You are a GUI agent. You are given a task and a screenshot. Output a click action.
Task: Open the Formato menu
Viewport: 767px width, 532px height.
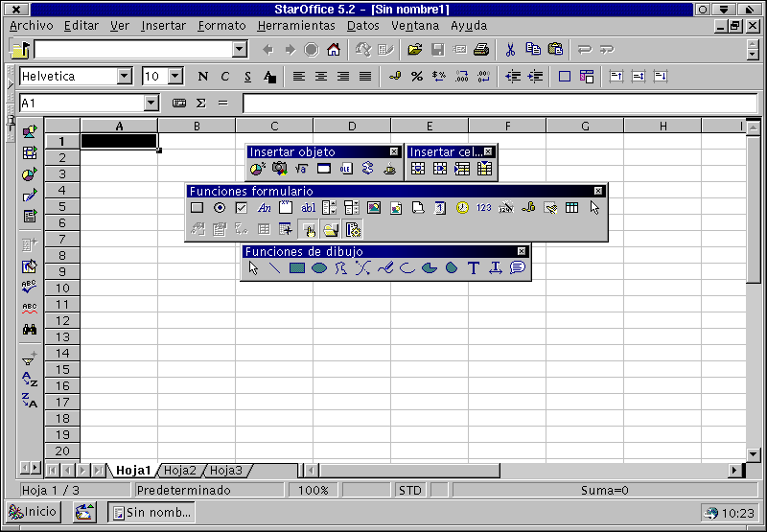click(221, 26)
